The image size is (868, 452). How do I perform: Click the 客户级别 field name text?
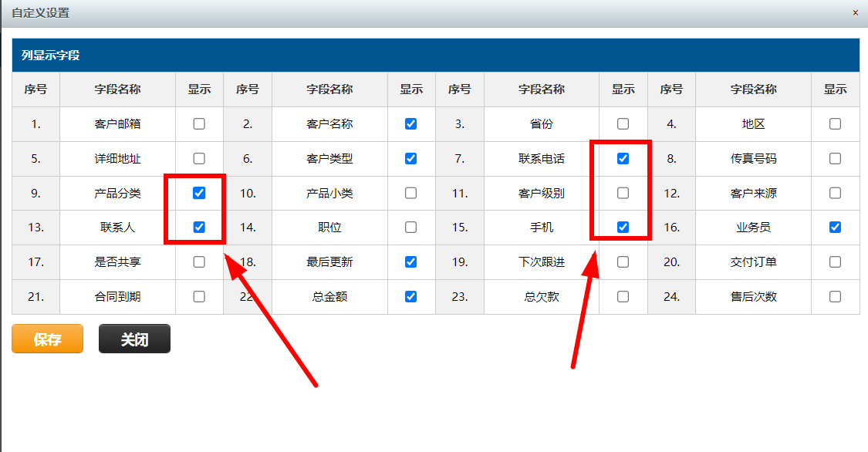[542, 193]
